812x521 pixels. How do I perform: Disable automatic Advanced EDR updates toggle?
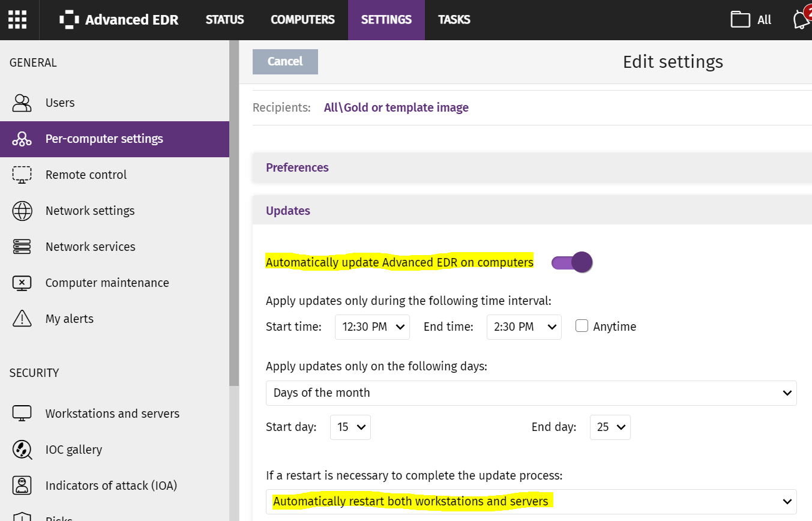pyautogui.click(x=572, y=262)
